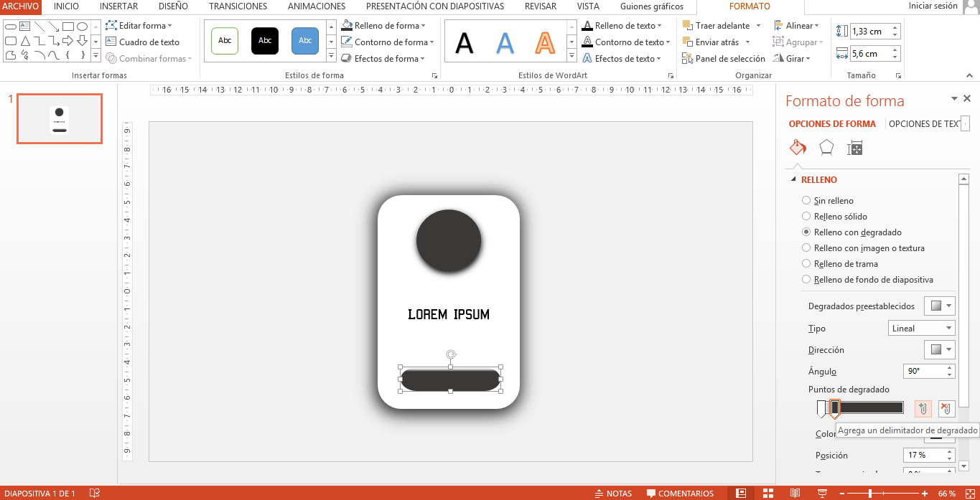This screenshot has width=980, height=500.
Task: Switch to slide sorter view
Action: [767, 494]
